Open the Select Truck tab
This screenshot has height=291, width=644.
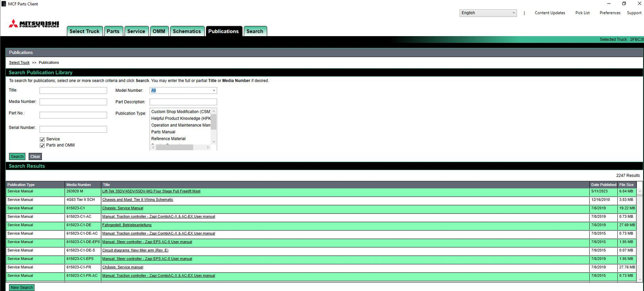[x=85, y=31]
